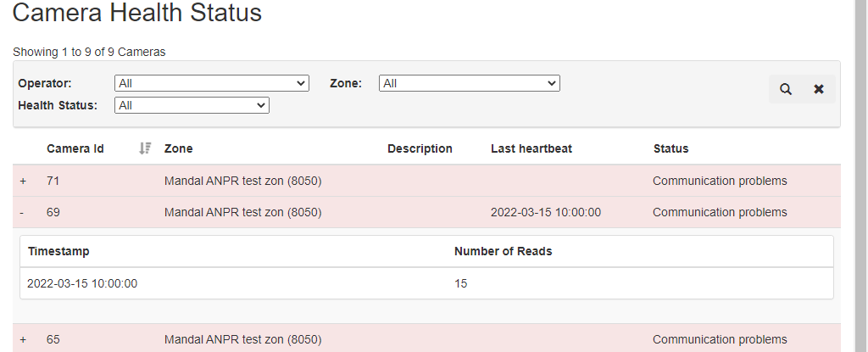Click the Timestamp sub-table header
Screen dimensions: 868x352
point(58,251)
